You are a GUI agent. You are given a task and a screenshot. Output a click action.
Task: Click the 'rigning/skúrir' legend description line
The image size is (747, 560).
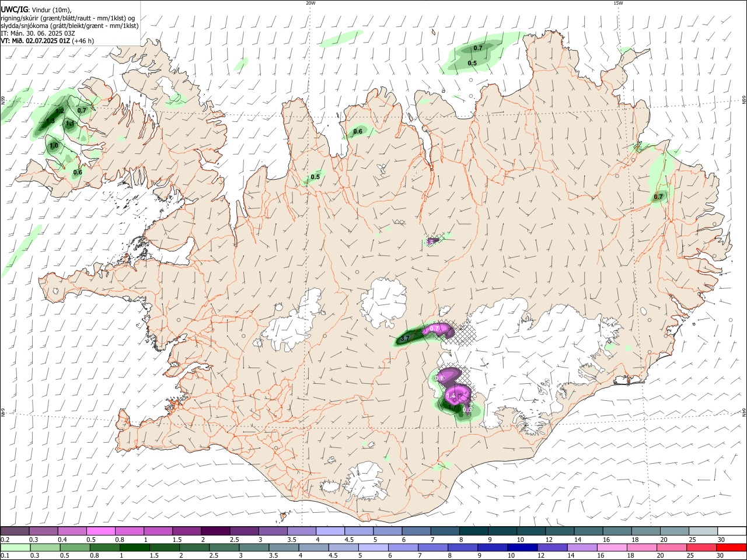tap(68, 18)
